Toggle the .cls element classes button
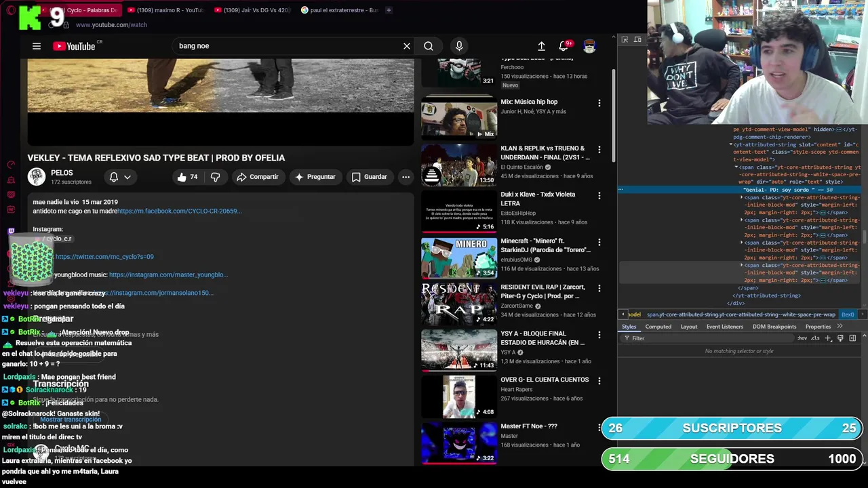Viewport: 868px width, 488px height. [x=815, y=338]
